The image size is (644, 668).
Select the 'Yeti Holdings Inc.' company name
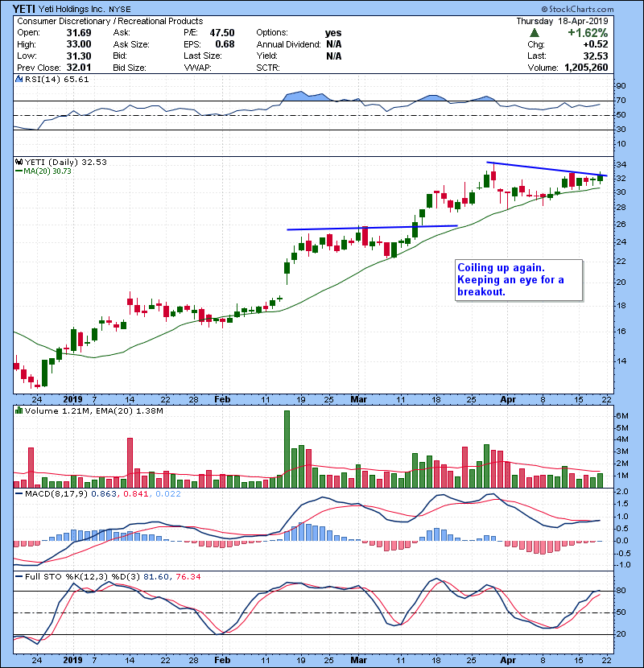72,9
